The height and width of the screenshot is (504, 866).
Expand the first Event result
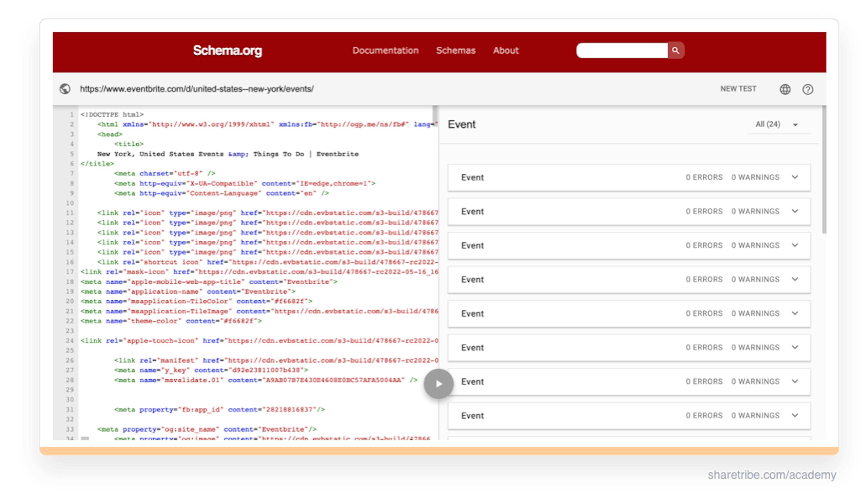(x=796, y=177)
